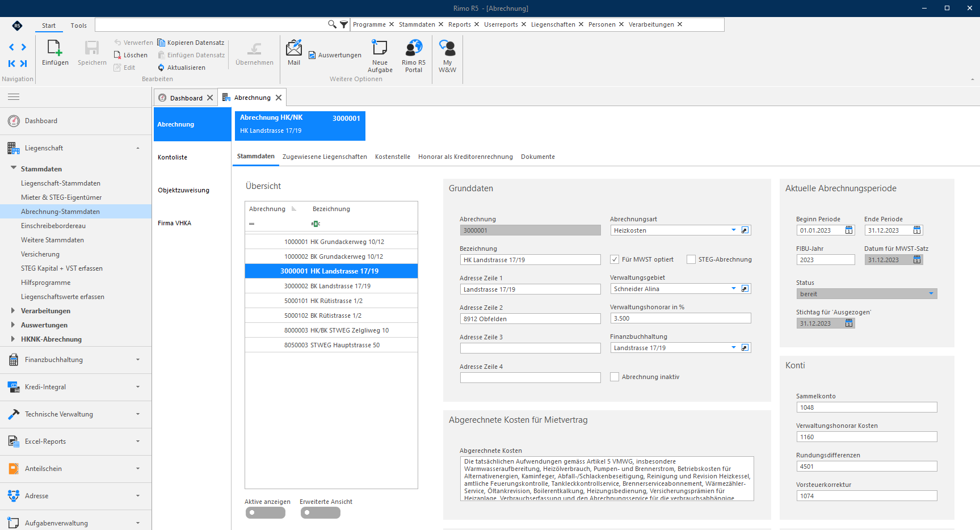
Task: Click the Bezeichnung input field
Action: pos(530,260)
